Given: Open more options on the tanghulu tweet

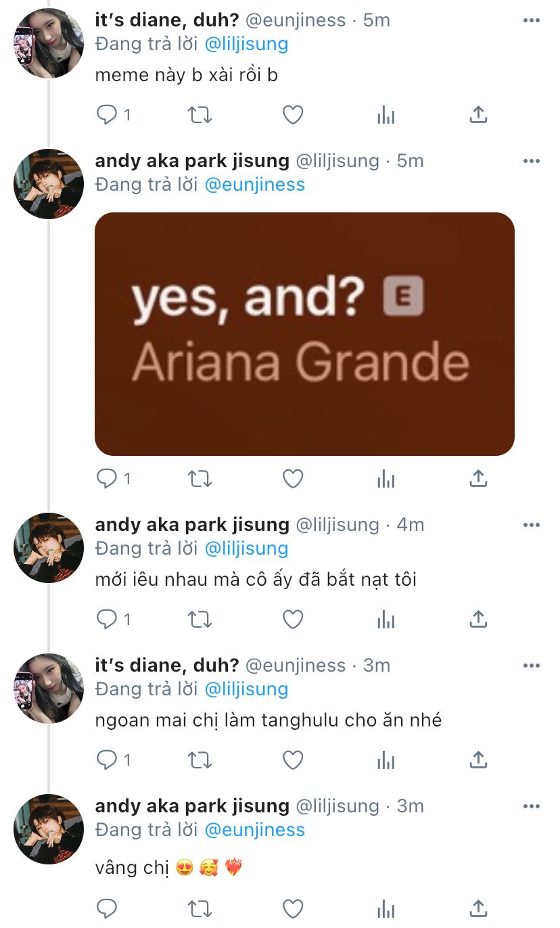Looking at the screenshot, I should click(532, 666).
